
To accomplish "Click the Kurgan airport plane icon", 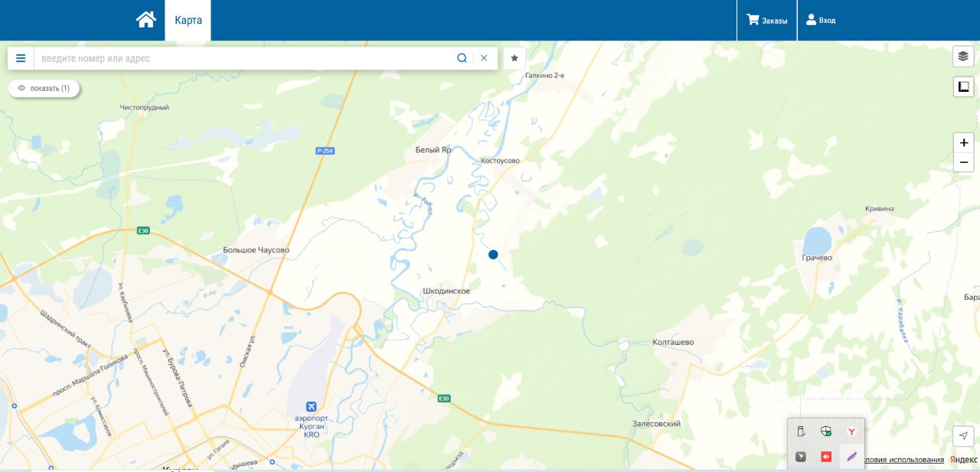I will coord(312,406).
